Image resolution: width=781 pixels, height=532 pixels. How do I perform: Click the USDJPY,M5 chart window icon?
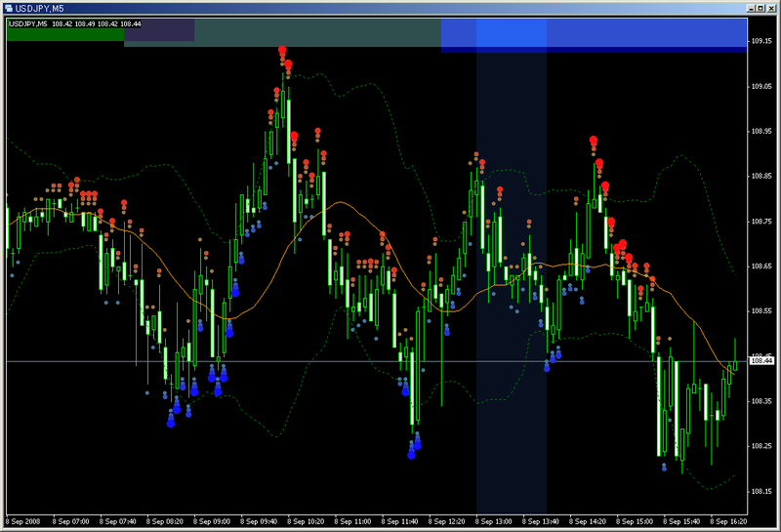coord(9,8)
